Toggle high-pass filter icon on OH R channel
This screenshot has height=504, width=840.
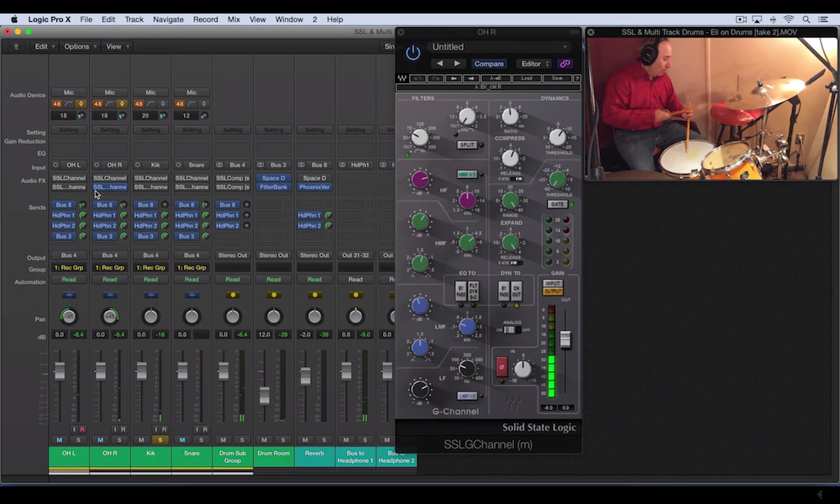(109, 104)
